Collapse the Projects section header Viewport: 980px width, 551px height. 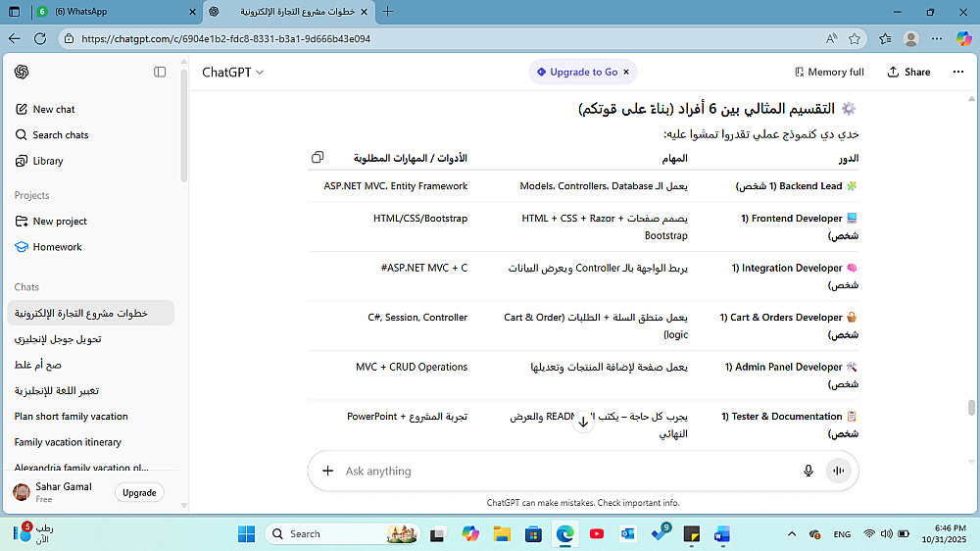32,195
